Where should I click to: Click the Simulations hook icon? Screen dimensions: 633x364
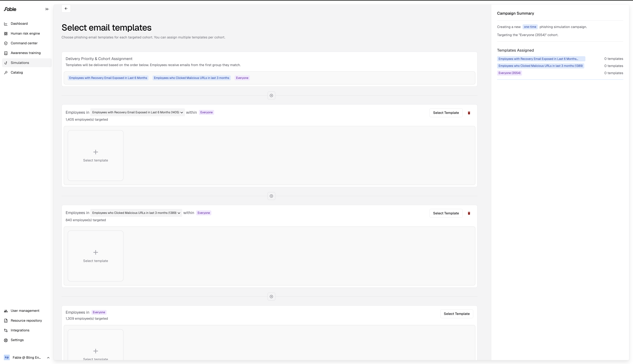(6, 63)
